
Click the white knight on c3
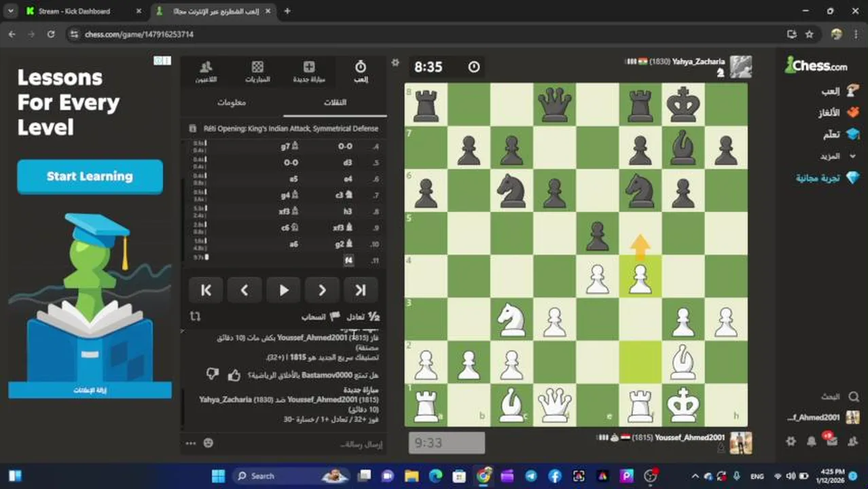point(511,319)
